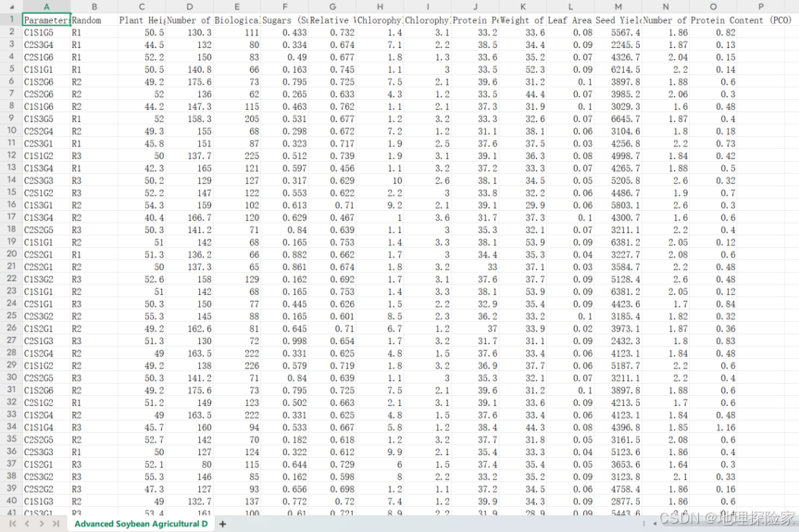Click seed yield value 5567.4
The width and height of the screenshot is (799, 532).
point(618,32)
